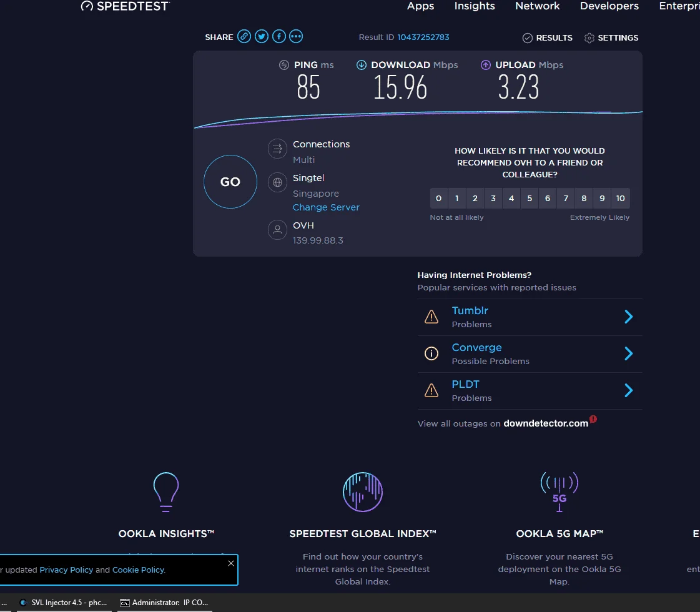Rate recommendation score 3
700x612 pixels.
pyautogui.click(x=493, y=198)
